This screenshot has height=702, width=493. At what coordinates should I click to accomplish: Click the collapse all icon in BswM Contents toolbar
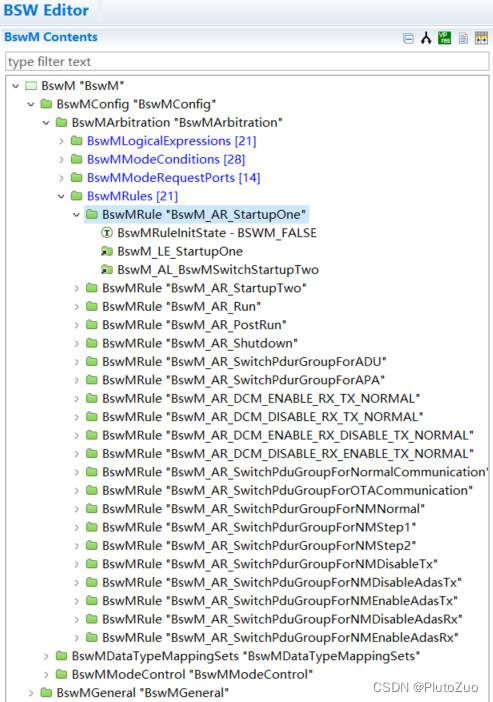click(x=408, y=39)
